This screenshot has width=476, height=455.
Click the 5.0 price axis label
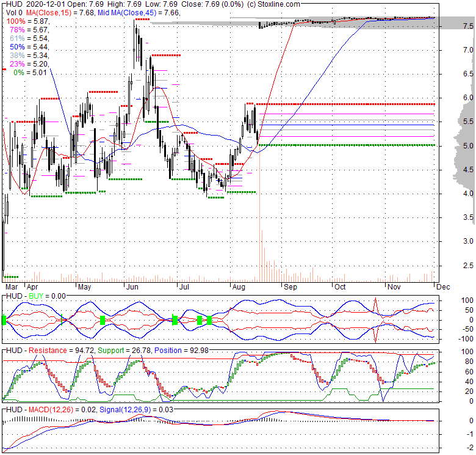pyautogui.click(x=468, y=146)
